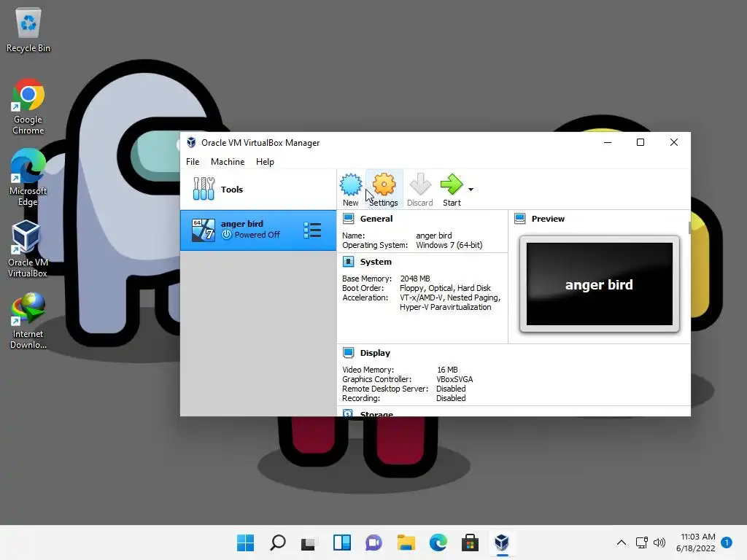The height and width of the screenshot is (560, 747).
Task: Click the anger bird preview thumbnail
Action: click(600, 284)
